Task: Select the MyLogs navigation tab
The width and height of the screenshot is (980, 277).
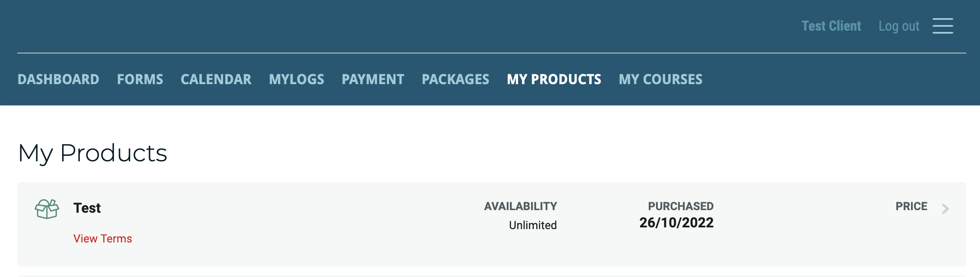Action: click(x=297, y=79)
